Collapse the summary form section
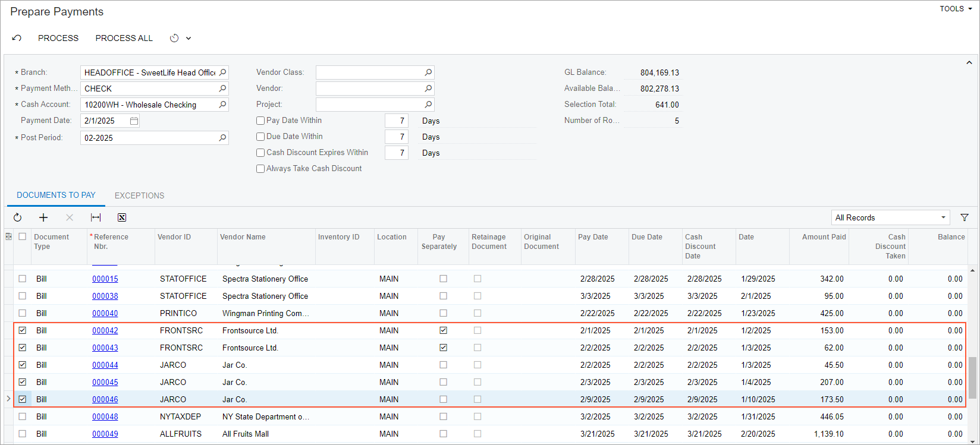Screen dimensions: 980x445 [x=969, y=62]
